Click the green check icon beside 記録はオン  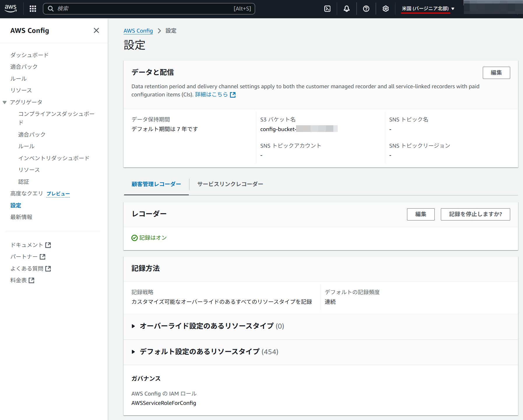[134, 238]
